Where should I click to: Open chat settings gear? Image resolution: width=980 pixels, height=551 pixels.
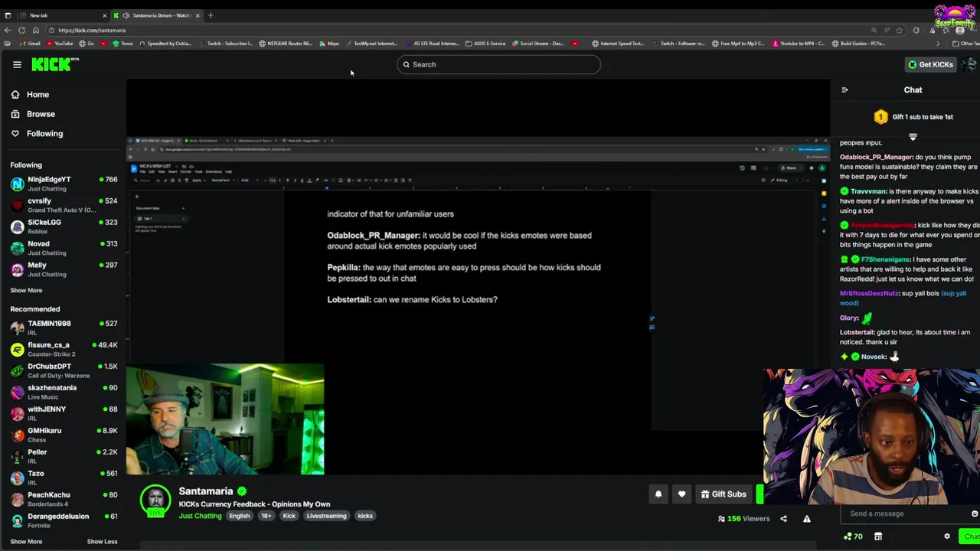pyautogui.click(x=947, y=536)
